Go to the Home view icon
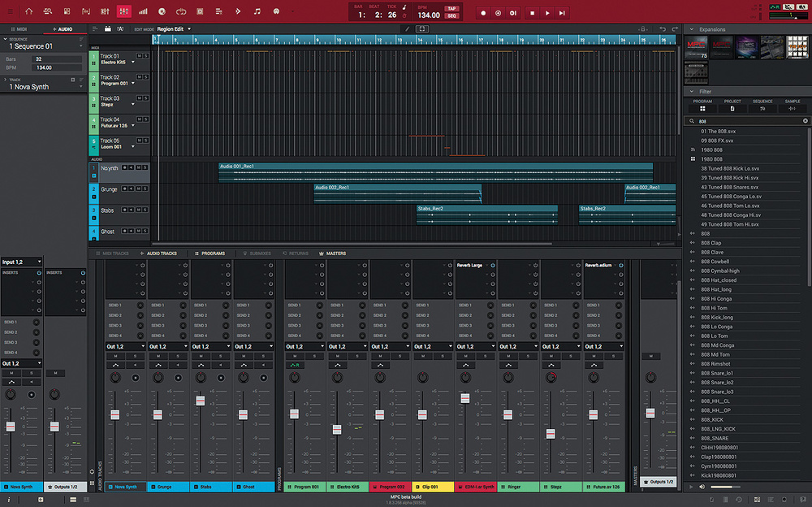The image size is (812, 507). [x=29, y=11]
